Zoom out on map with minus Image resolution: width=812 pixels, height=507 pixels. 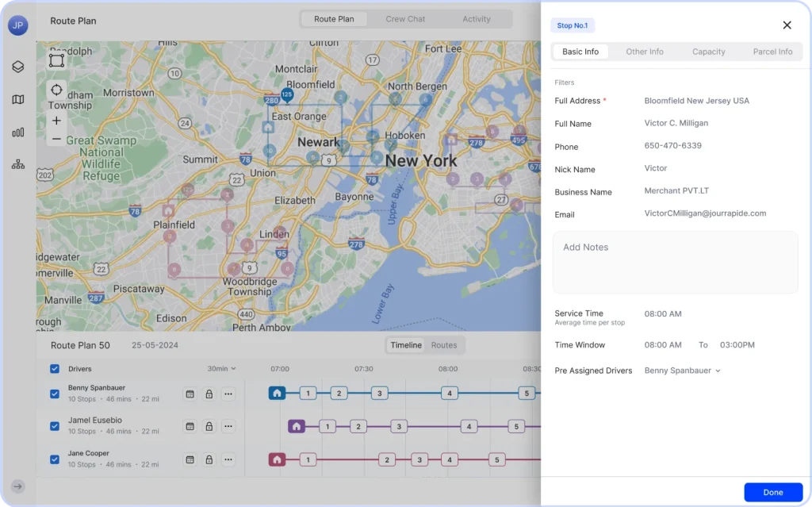(56, 139)
